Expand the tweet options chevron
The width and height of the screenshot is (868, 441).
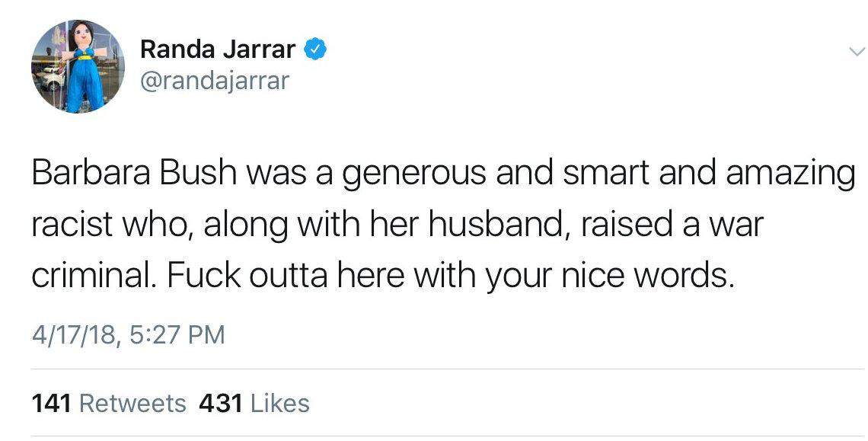click(x=856, y=53)
